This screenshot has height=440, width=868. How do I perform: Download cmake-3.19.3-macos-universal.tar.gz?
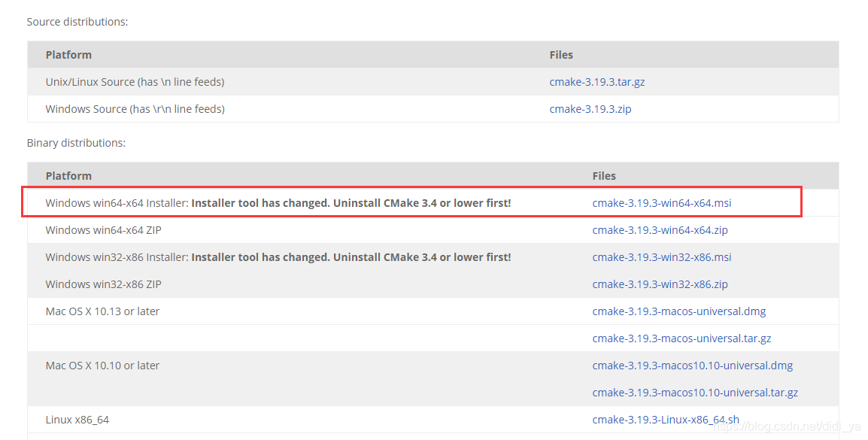681,338
